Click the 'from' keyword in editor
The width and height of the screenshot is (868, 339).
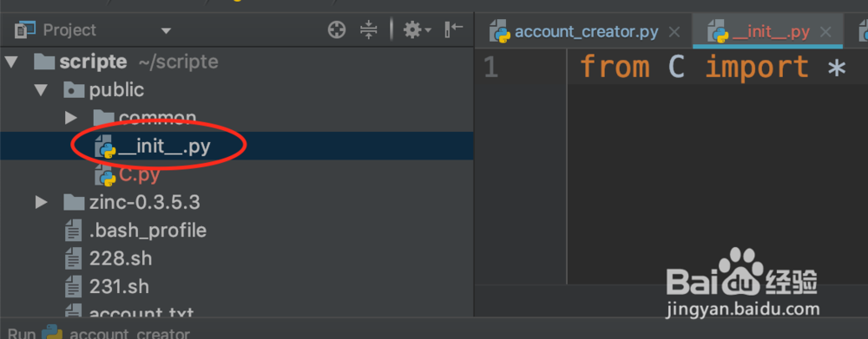coord(615,67)
